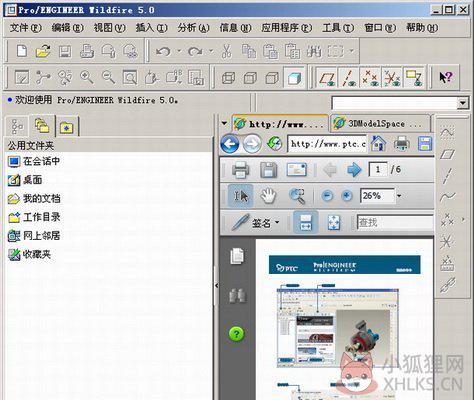Open the selection filter dropdown
The width and height of the screenshot is (474, 400).
pyautogui.click(x=462, y=103)
